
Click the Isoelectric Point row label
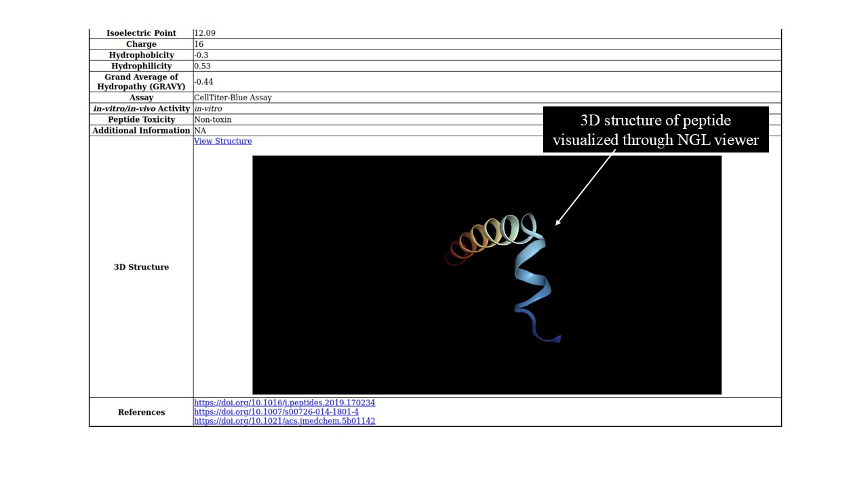pos(141,33)
